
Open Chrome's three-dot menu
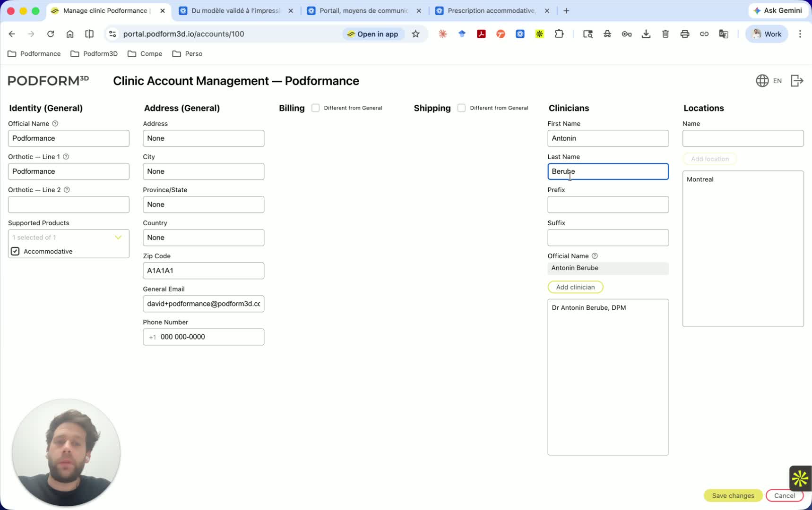click(x=800, y=34)
